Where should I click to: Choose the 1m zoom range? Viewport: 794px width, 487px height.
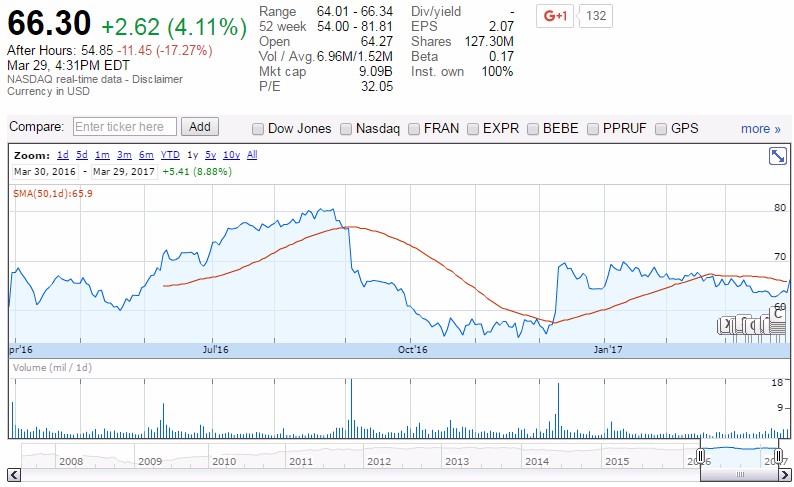(x=102, y=155)
